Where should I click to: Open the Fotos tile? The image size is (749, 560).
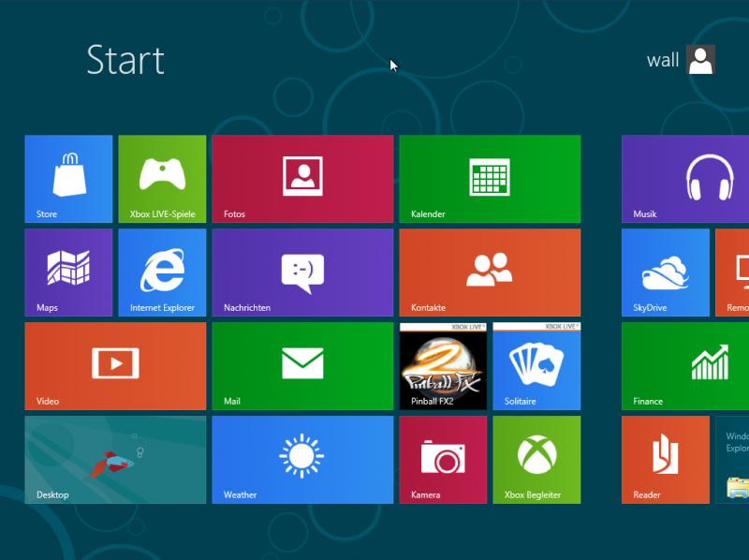click(302, 179)
